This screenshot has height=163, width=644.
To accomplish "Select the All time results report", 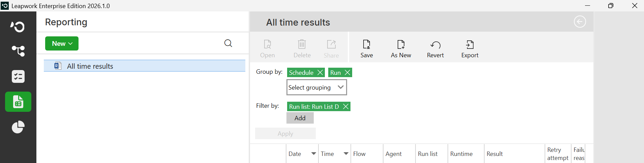I will (x=145, y=66).
